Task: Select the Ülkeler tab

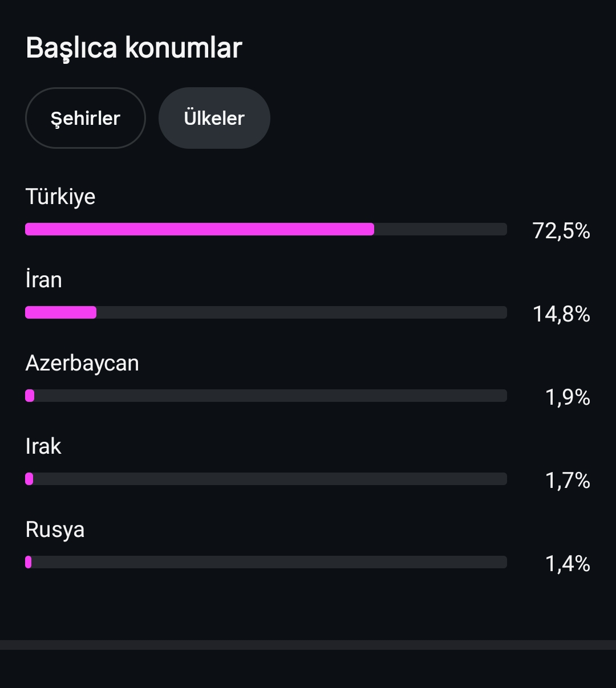Action: [x=214, y=118]
